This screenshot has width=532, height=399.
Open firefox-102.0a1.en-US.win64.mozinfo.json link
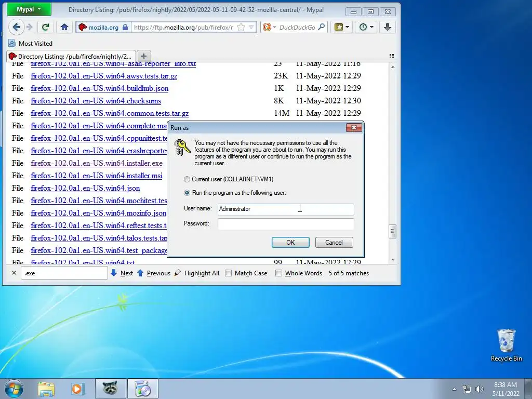(98, 213)
